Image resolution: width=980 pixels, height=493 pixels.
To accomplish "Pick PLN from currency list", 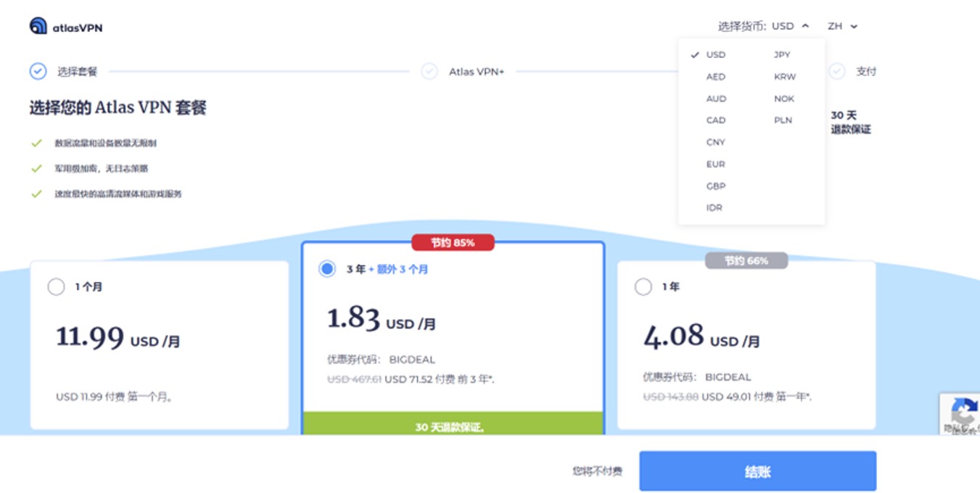I will tap(783, 120).
